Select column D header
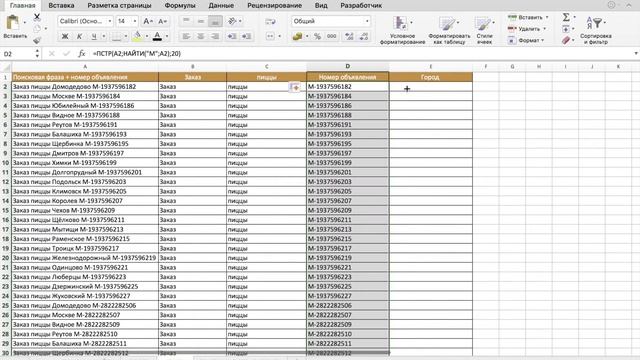This screenshot has width=640, height=360. [347, 66]
